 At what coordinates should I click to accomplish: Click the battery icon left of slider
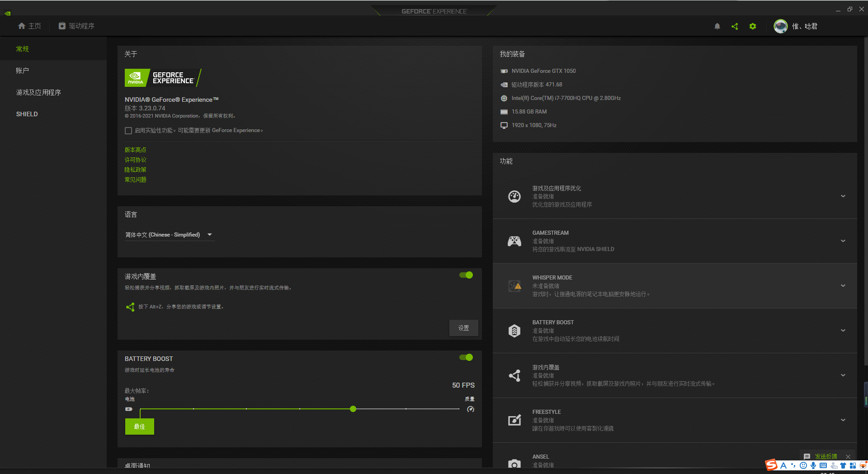coord(129,409)
